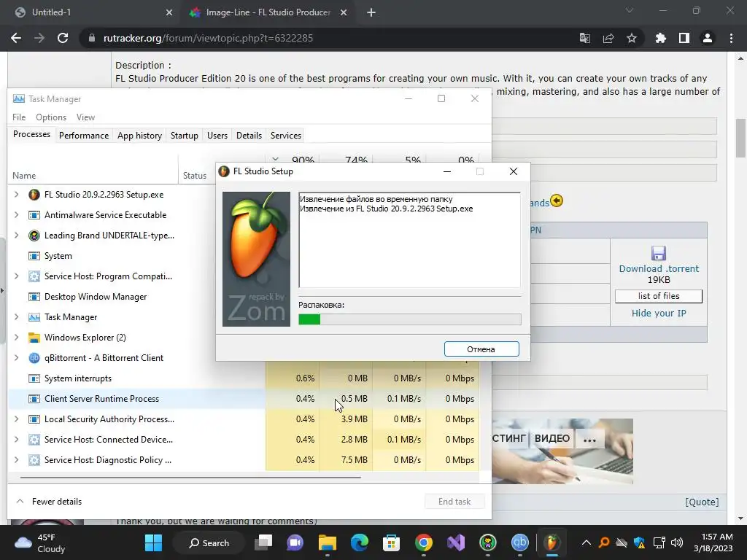The width and height of the screenshot is (747, 560).
Task: Sort processes by the Name column
Action: click(x=24, y=175)
